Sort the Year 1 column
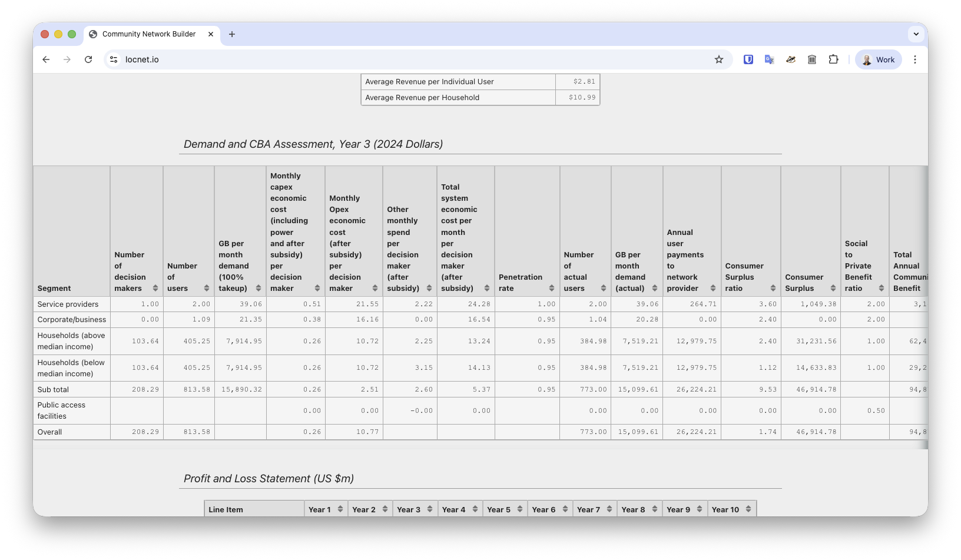The width and height of the screenshot is (961, 560). 340,509
